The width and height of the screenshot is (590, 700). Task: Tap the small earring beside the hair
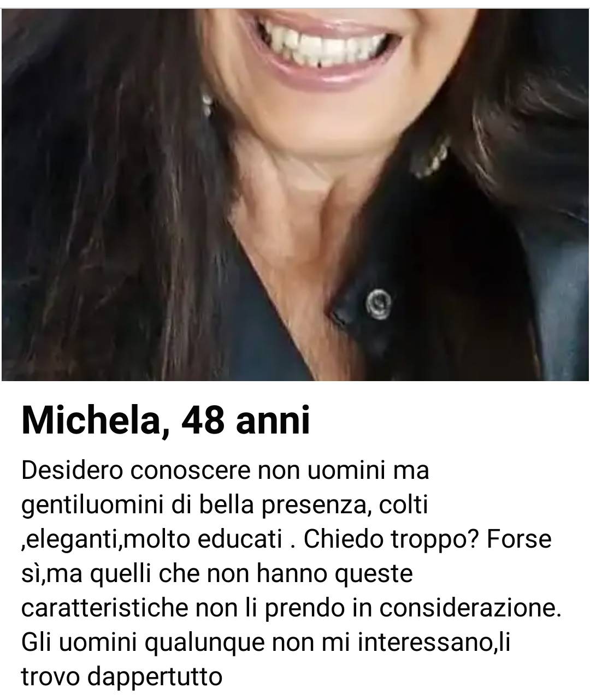click(x=206, y=103)
